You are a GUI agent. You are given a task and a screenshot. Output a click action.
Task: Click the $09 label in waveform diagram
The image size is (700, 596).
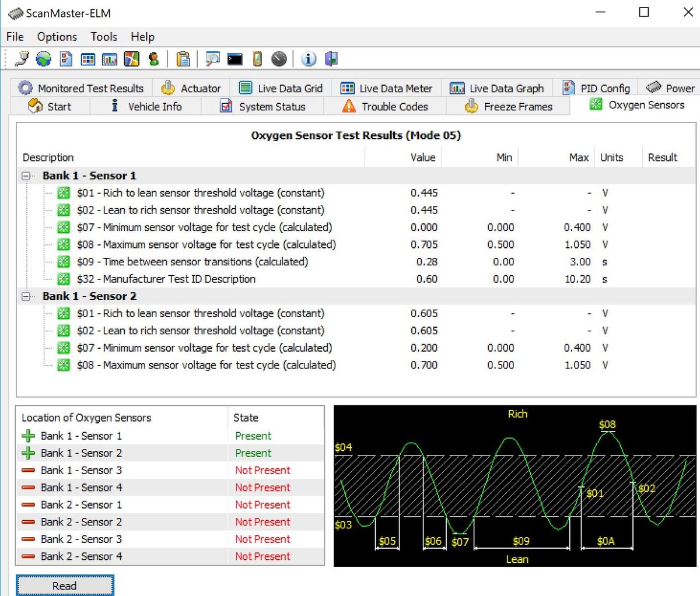(x=521, y=541)
